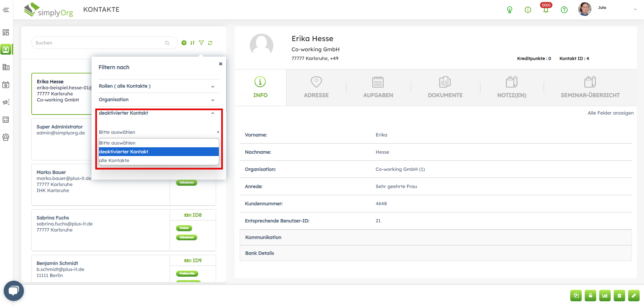Click the unlock padlock button
Viewport: 644px width, 306px height.
(590, 296)
